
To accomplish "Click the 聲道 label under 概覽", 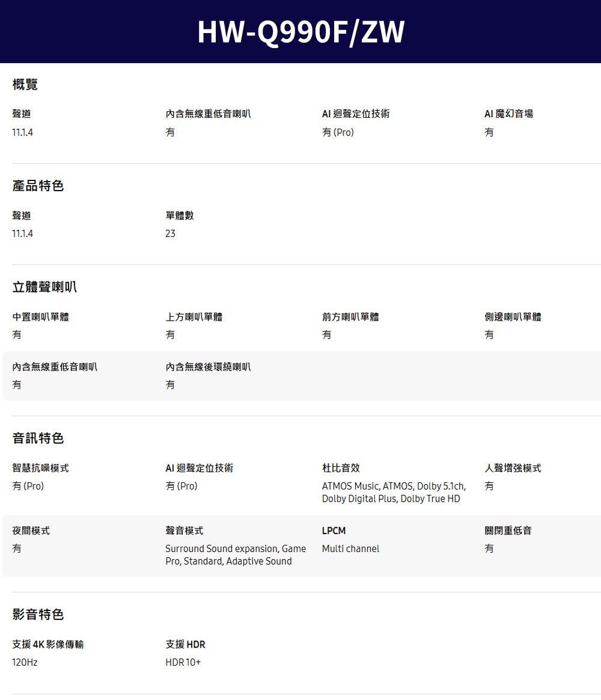I will point(22,114).
